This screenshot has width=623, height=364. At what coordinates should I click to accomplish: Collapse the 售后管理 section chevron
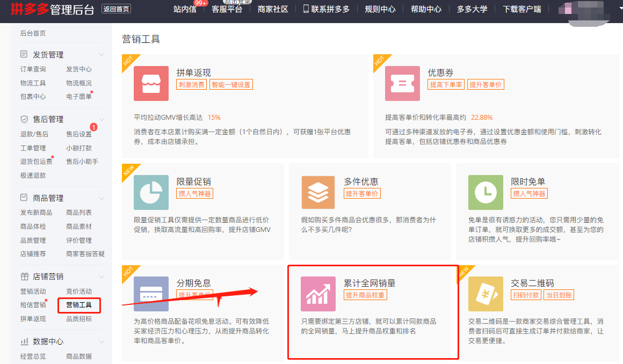(x=102, y=119)
